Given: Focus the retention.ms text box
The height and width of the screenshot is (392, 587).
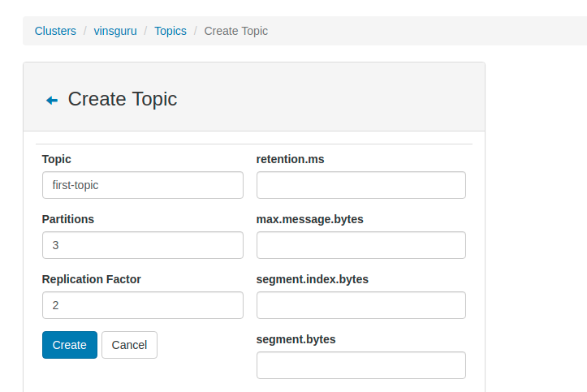Looking at the screenshot, I should (360, 185).
